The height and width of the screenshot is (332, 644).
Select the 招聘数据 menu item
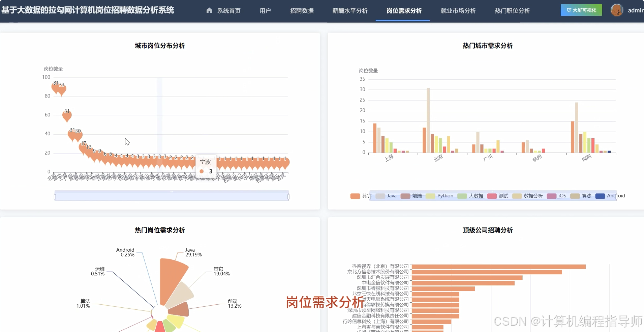[x=302, y=10]
